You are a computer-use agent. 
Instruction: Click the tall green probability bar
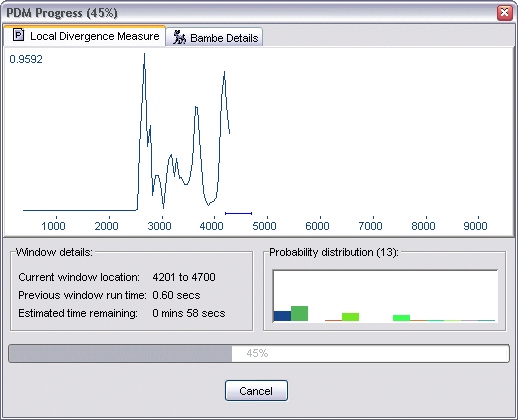coord(299,314)
